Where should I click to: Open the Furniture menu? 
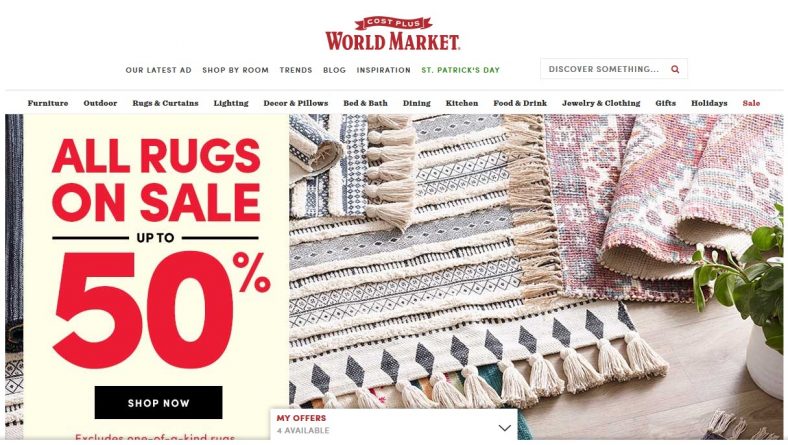48,103
